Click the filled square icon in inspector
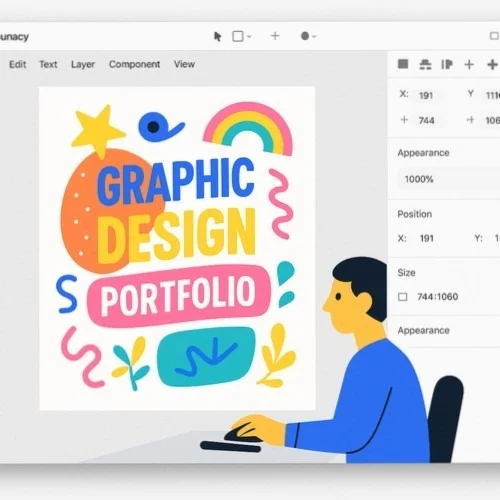The height and width of the screenshot is (500, 500). [403, 64]
